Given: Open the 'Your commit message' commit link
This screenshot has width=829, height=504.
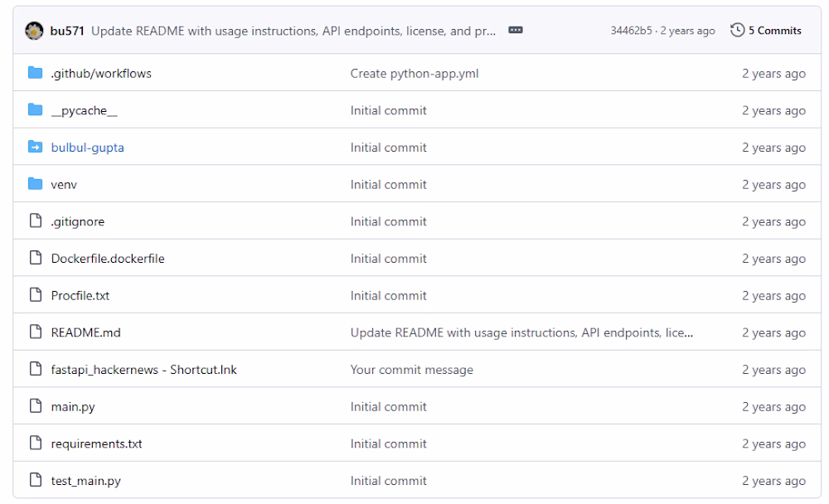Looking at the screenshot, I should pos(411,370).
